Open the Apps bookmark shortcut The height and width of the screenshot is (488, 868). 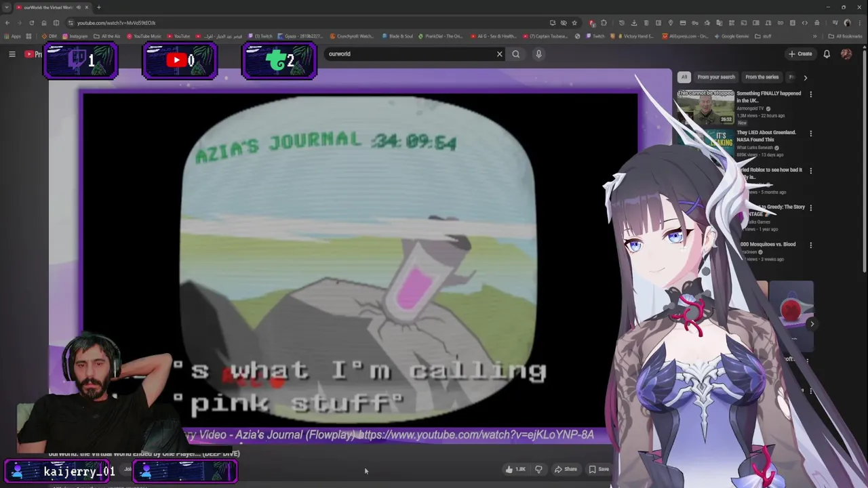pyautogui.click(x=13, y=36)
